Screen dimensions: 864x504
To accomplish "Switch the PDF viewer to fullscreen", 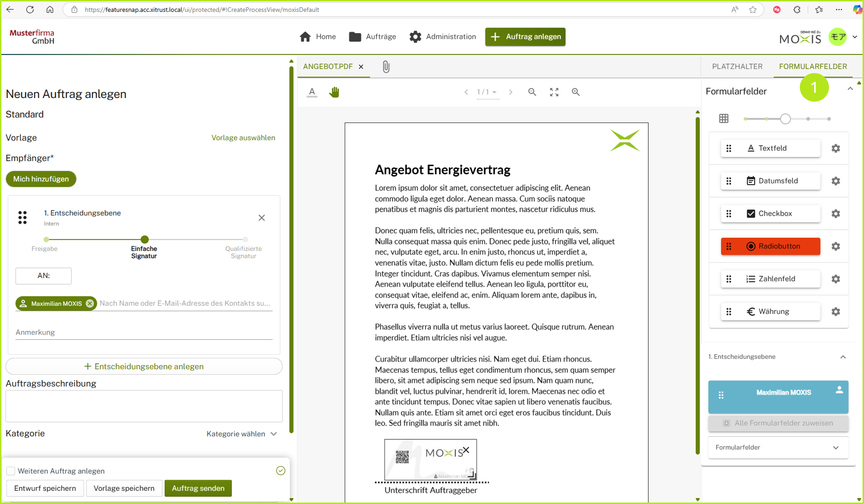I will (554, 92).
